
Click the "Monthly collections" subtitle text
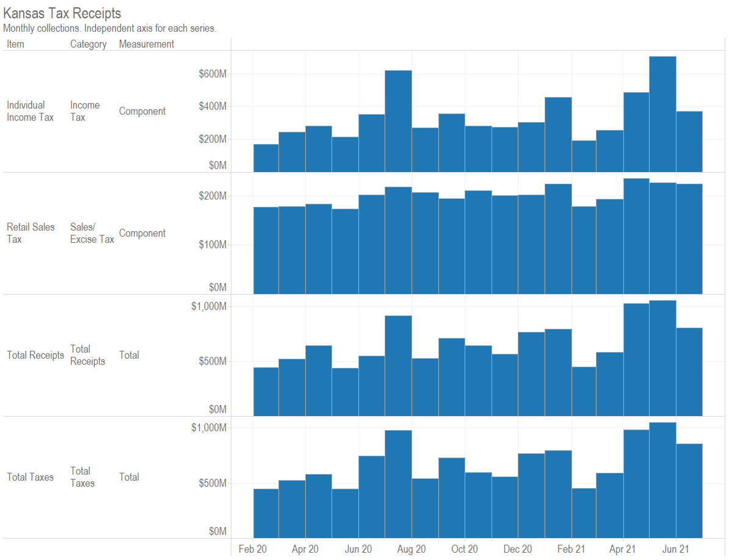110,28
